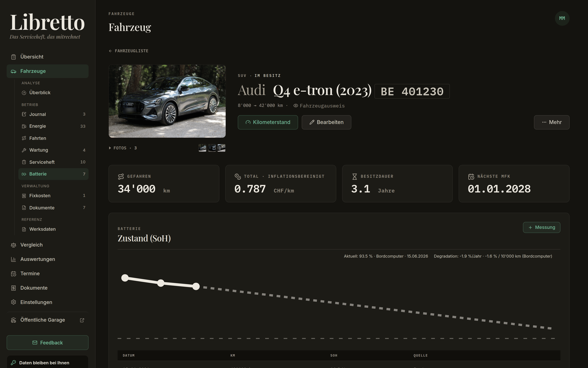Click the Energie fuel pump icon
Image resolution: width=588 pixels, height=368 pixels.
coord(24,126)
